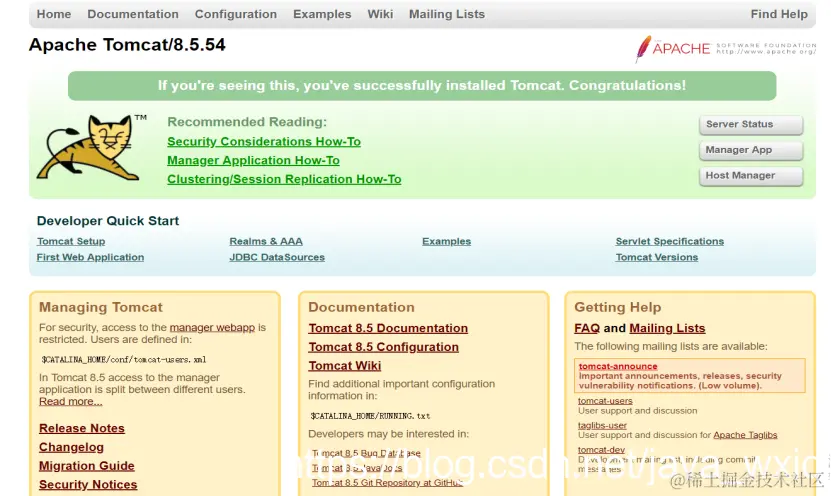Visit Tomcat Wiki link in Documentation box
This screenshot has width=831, height=496.
pos(344,366)
